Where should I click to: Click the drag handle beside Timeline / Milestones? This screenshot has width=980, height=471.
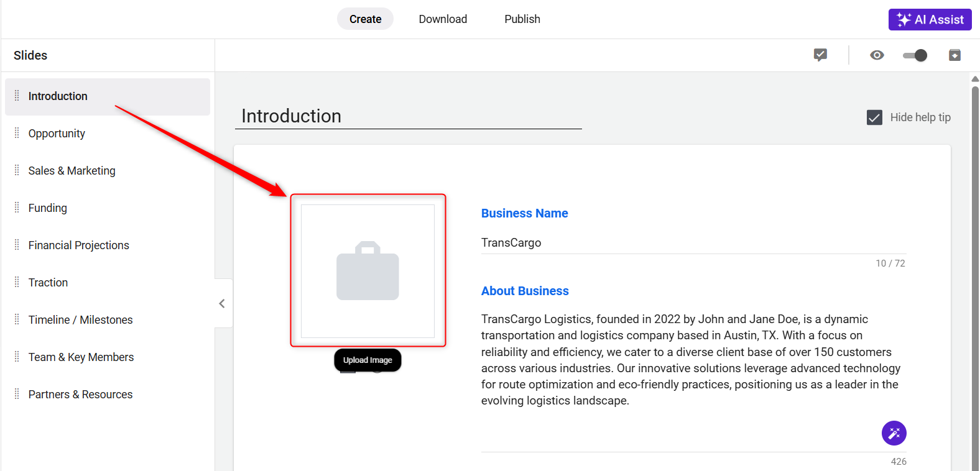(x=17, y=319)
